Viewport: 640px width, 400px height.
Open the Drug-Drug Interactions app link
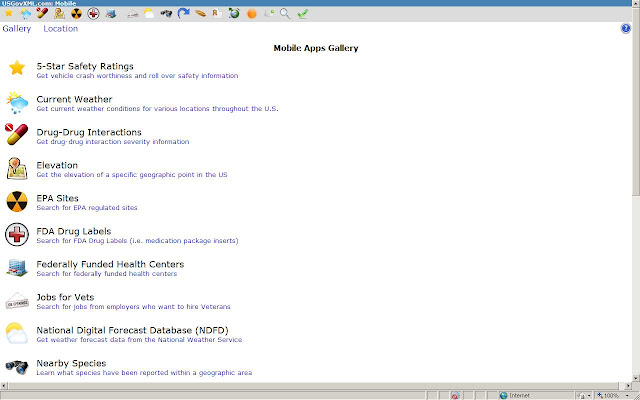[89, 132]
